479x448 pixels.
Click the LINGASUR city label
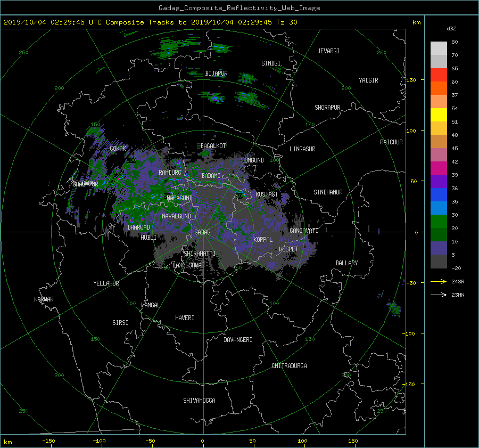coord(302,149)
